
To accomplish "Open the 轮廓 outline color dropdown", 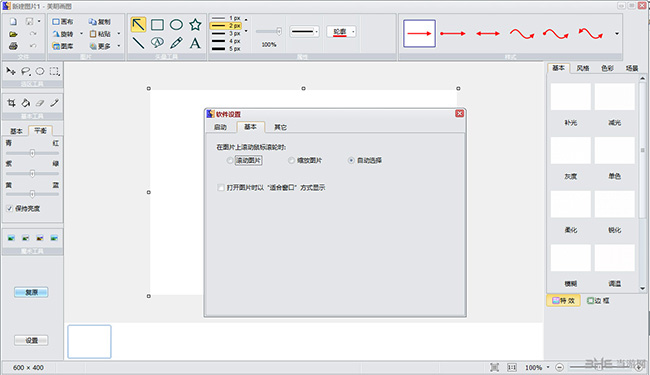I will [353, 31].
